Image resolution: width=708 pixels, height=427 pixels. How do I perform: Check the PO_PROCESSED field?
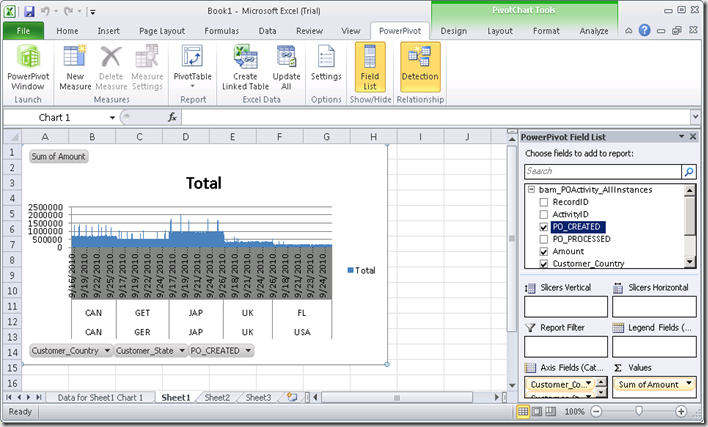click(544, 239)
